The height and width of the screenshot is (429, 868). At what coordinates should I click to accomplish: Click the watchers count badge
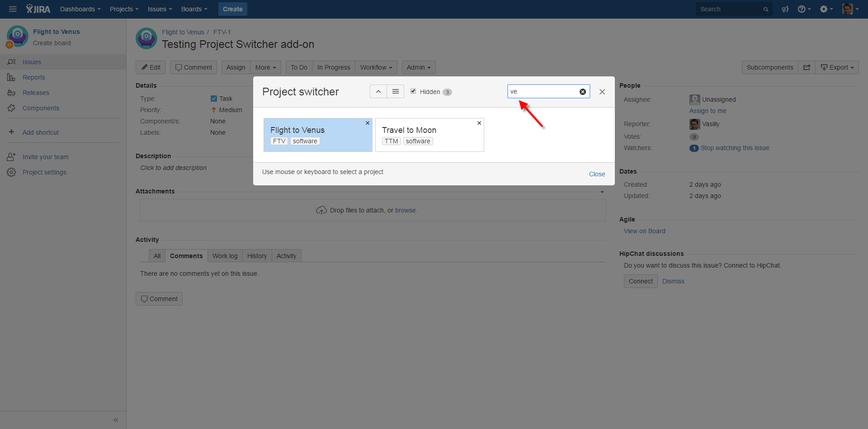(x=694, y=148)
